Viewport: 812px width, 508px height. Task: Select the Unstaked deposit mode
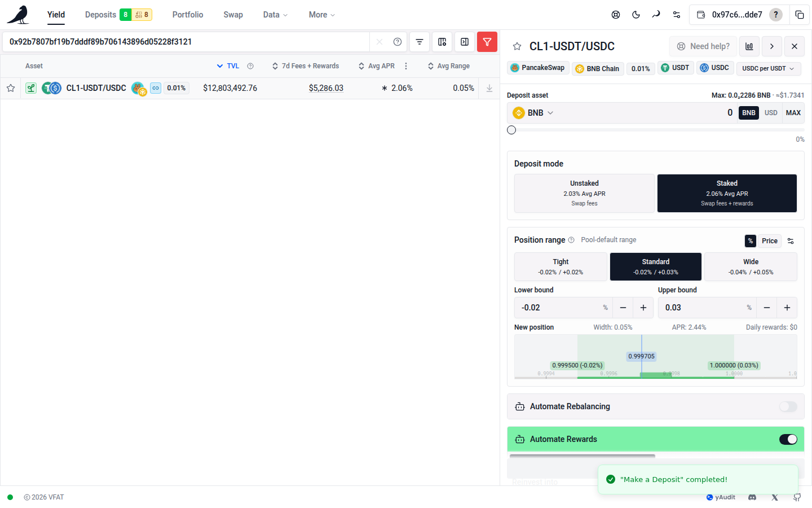pos(584,193)
